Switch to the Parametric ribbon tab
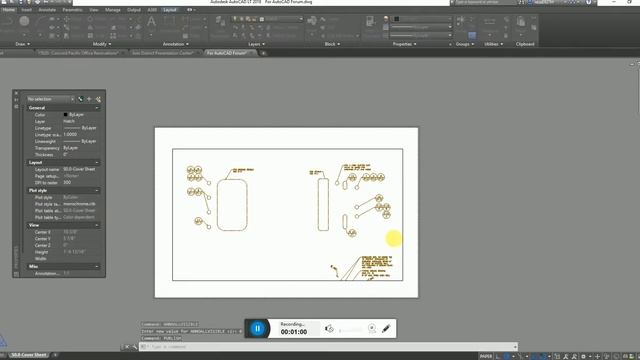 pos(73,10)
